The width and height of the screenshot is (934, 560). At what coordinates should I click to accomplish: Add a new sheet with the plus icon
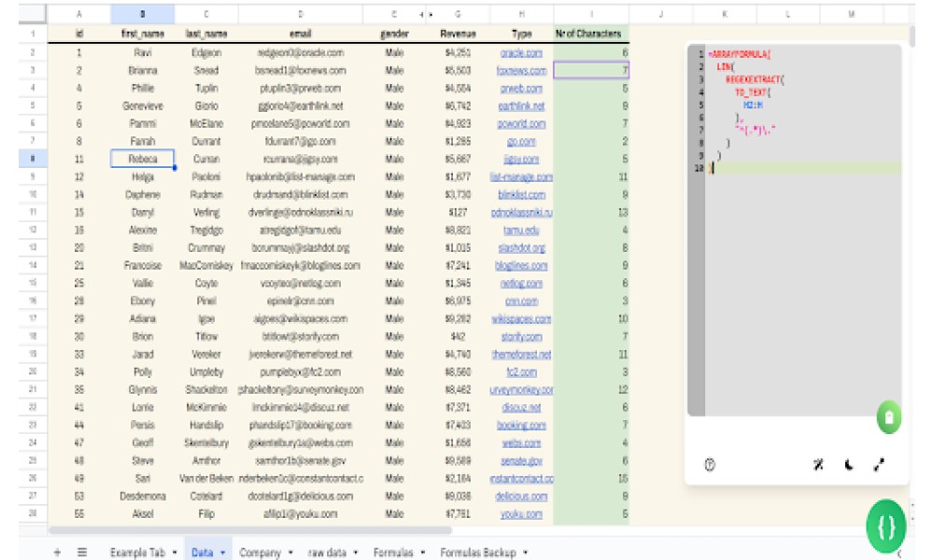point(57,553)
